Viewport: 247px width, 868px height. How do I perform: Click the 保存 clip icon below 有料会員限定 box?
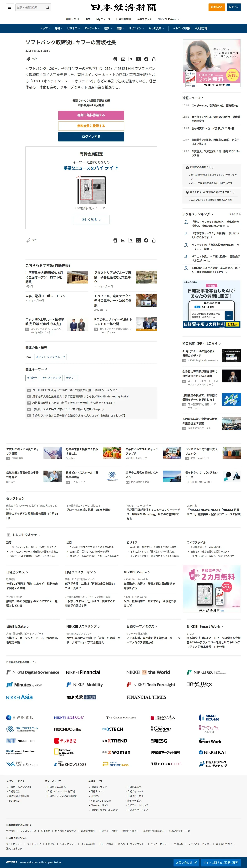[28, 240]
